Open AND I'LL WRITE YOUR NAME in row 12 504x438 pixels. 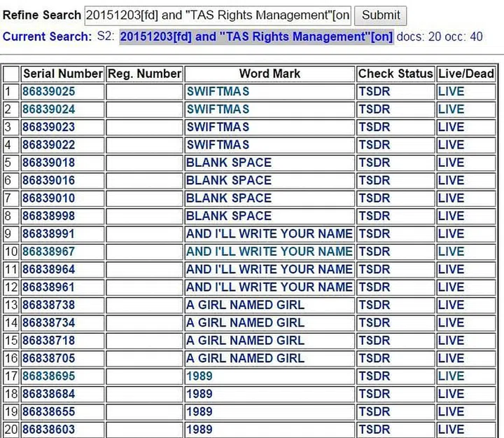coord(269,287)
